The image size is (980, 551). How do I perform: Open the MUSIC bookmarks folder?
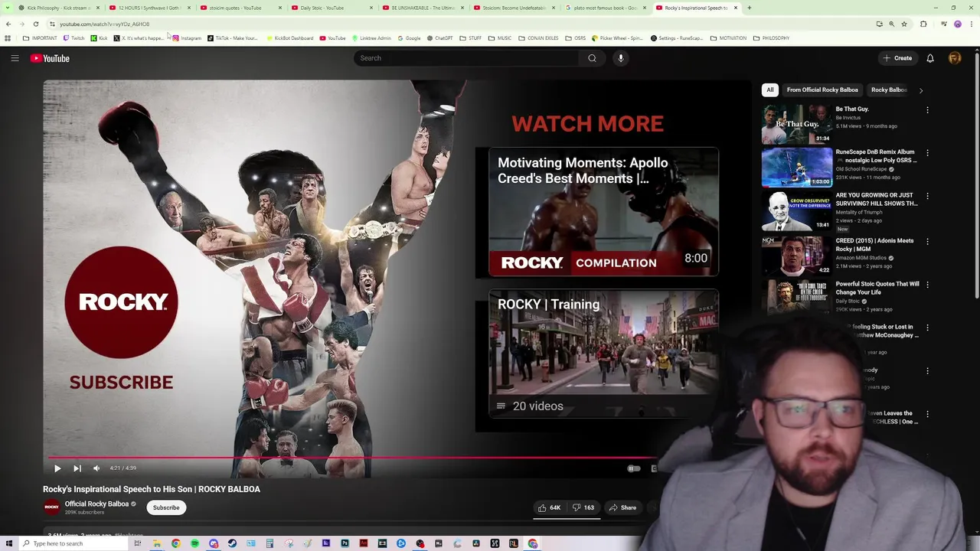pos(499,38)
